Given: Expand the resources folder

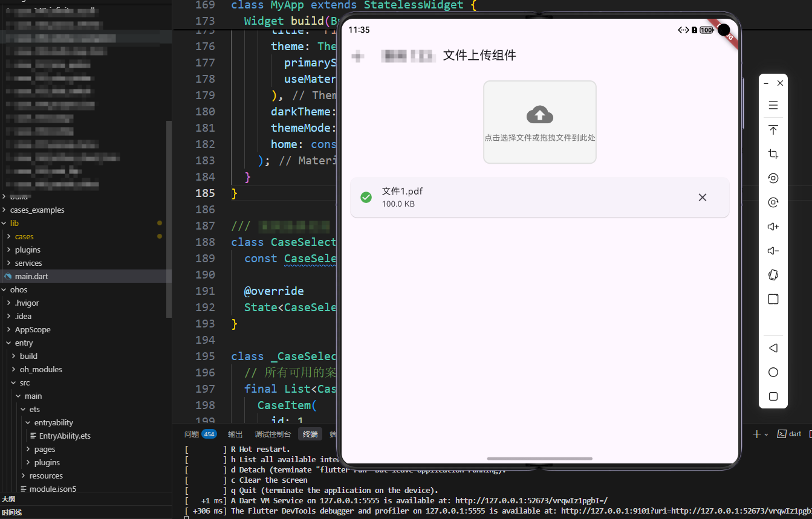Looking at the screenshot, I should point(46,475).
